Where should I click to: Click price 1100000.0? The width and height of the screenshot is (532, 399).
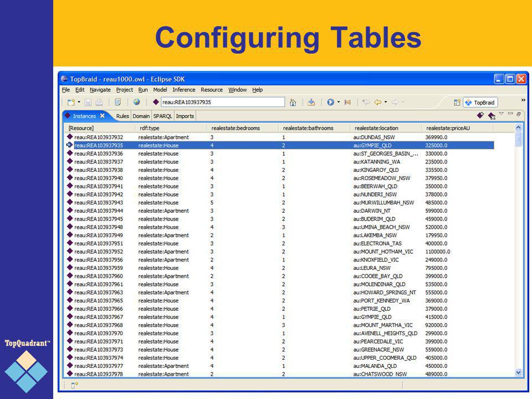tap(437, 252)
